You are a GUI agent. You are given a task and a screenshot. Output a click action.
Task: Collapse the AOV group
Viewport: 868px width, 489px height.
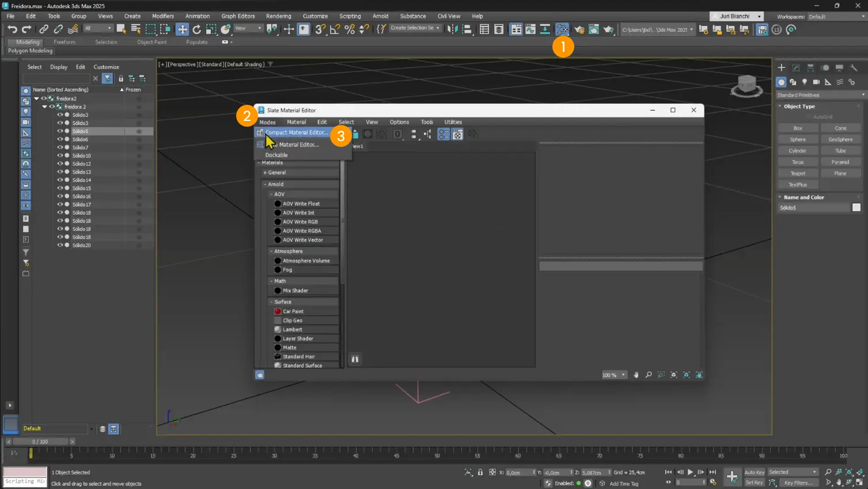coord(271,195)
